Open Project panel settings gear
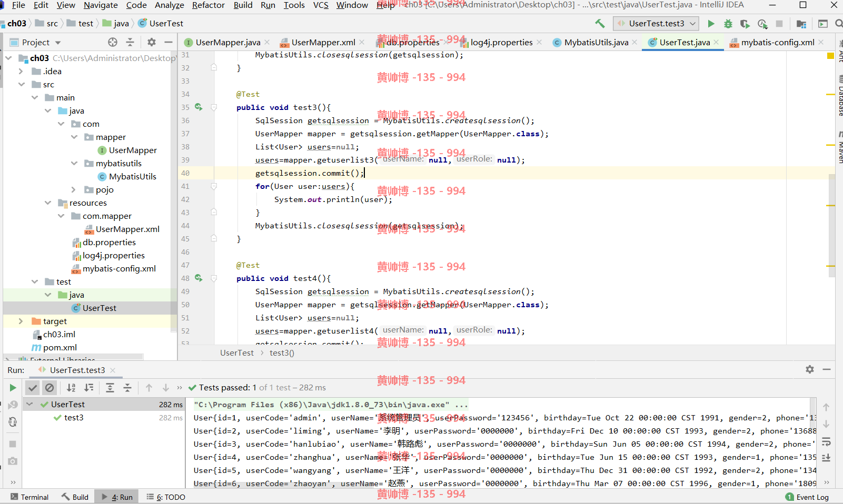The height and width of the screenshot is (504, 843). point(152,42)
